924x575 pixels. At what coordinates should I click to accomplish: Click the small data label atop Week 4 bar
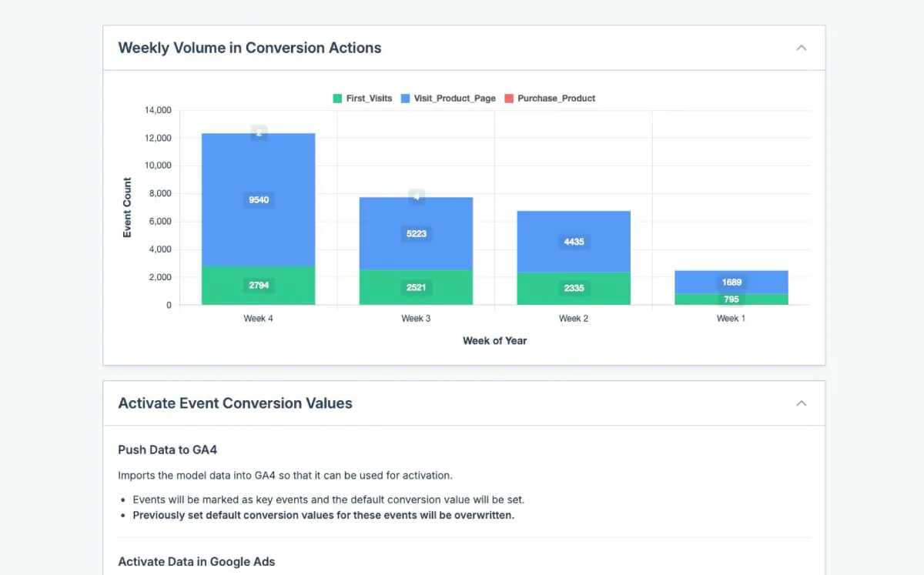(x=259, y=132)
